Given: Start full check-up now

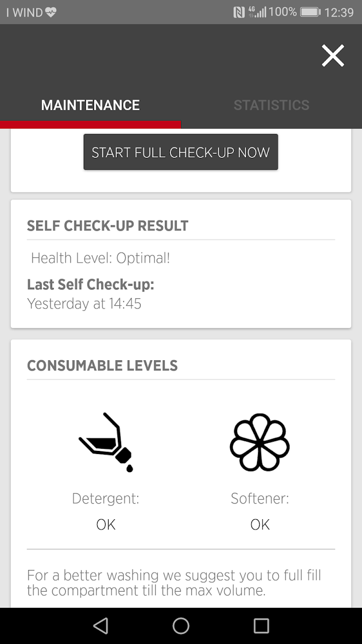Looking at the screenshot, I should pos(180,152).
